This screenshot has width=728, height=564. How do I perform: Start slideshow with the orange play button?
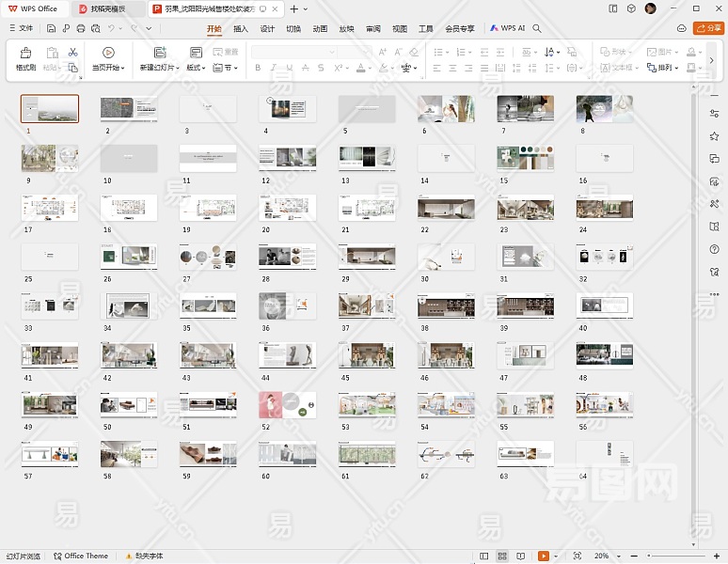(x=544, y=556)
